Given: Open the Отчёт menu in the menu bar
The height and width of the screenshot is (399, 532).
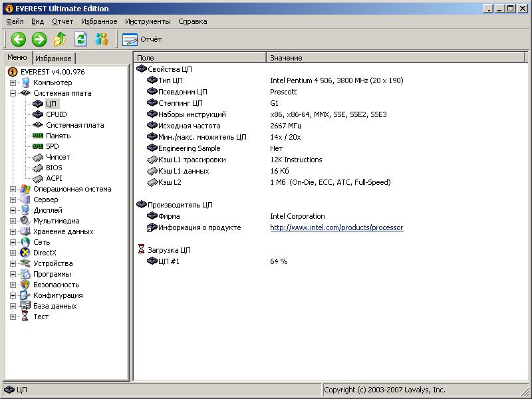Looking at the screenshot, I should (63, 21).
